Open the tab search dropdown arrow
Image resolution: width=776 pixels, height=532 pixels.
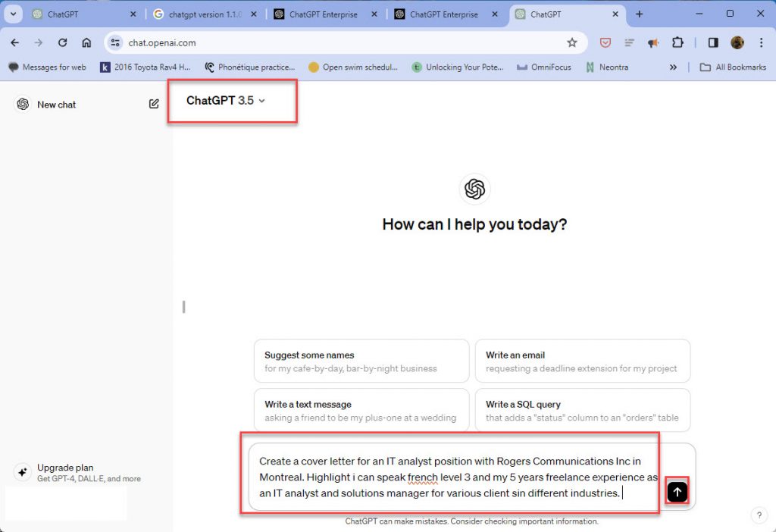click(13, 14)
